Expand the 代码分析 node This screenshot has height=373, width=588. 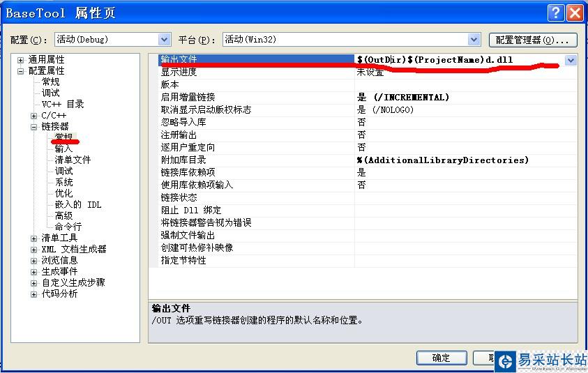click(33, 294)
